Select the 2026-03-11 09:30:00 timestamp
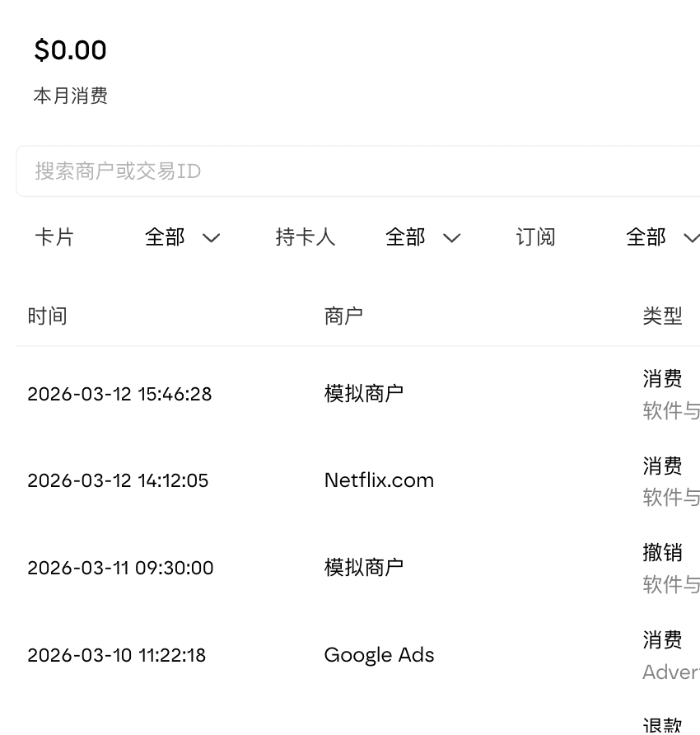Viewport: 700px width, 735px height. coord(120,568)
